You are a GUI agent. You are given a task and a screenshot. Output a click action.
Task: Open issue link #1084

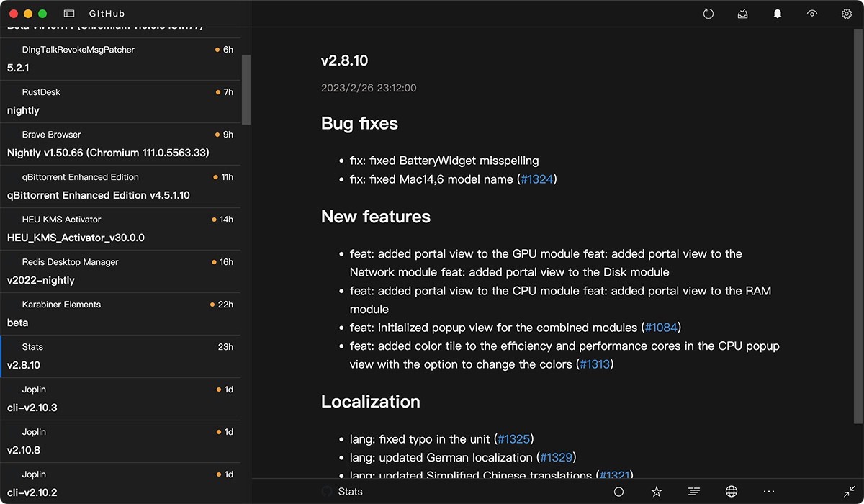point(661,328)
